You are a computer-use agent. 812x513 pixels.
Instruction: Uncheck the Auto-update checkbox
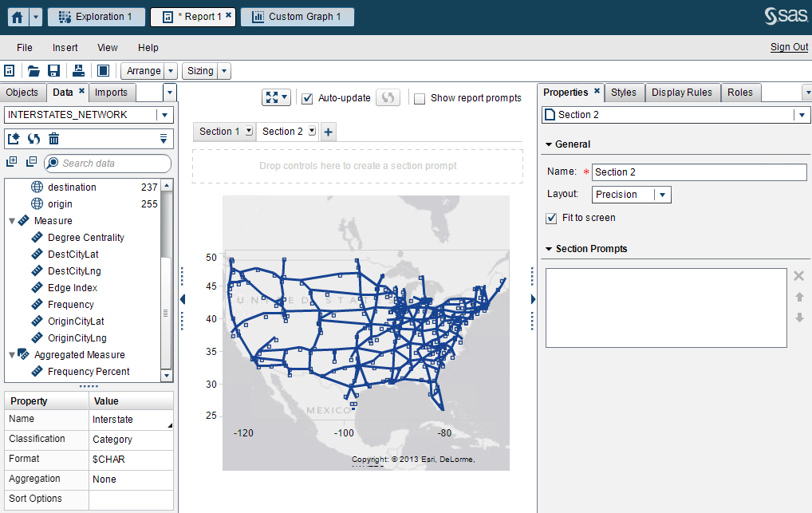(306, 98)
